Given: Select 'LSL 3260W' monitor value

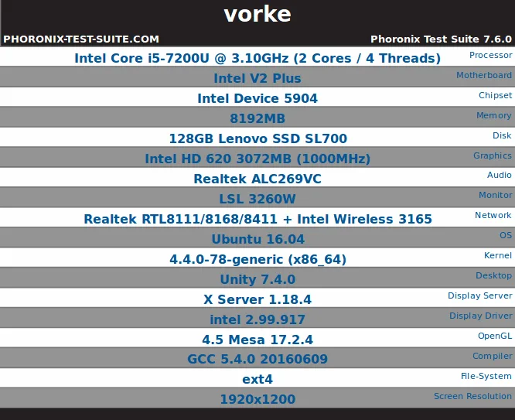Looking at the screenshot, I should point(257,199).
